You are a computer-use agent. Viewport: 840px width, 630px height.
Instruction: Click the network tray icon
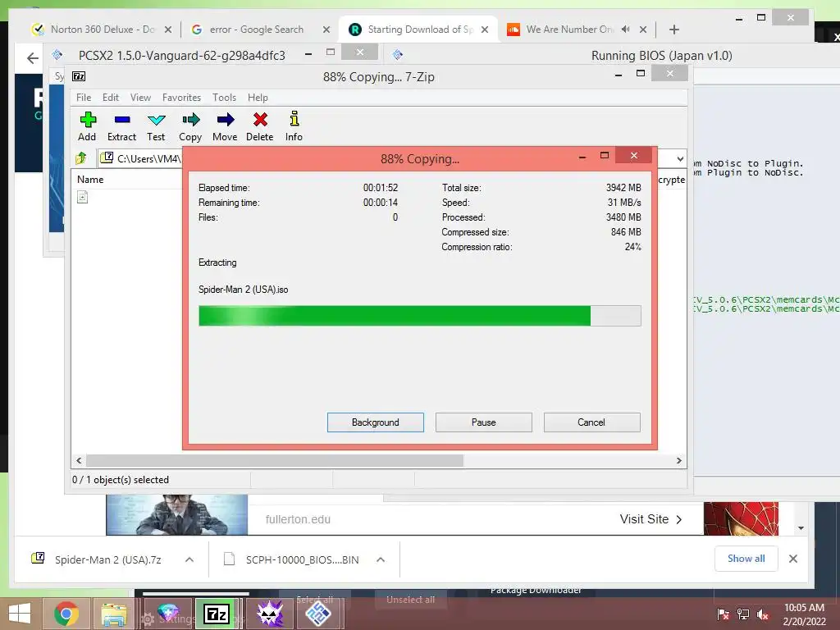[x=743, y=614]
